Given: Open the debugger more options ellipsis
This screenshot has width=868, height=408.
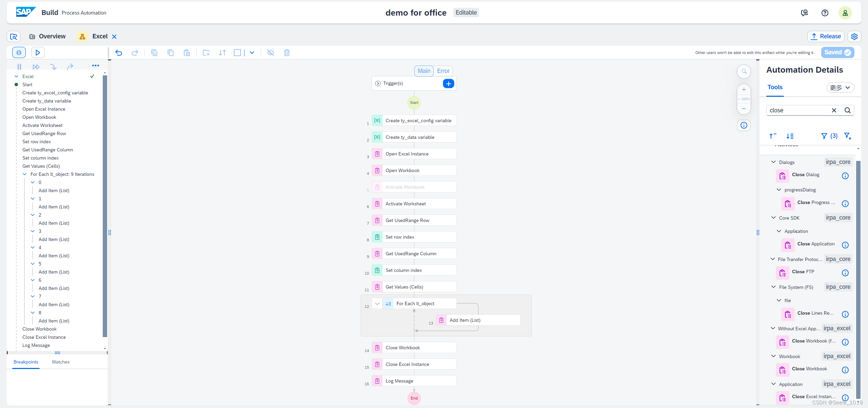Looking at the screenshot, I should point(96,66).
